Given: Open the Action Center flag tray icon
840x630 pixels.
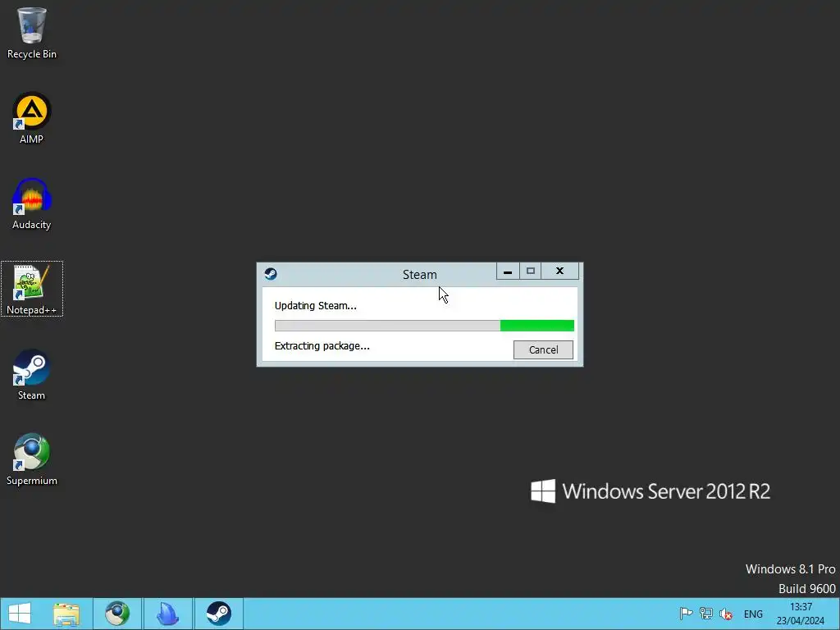Looking at the screenshot, I should coord(686,614).
